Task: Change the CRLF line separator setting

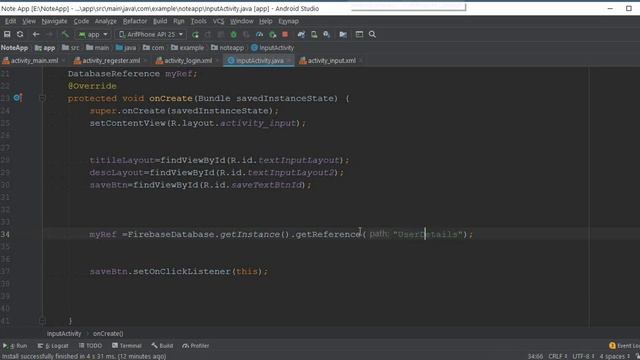Action: [558, 356]
